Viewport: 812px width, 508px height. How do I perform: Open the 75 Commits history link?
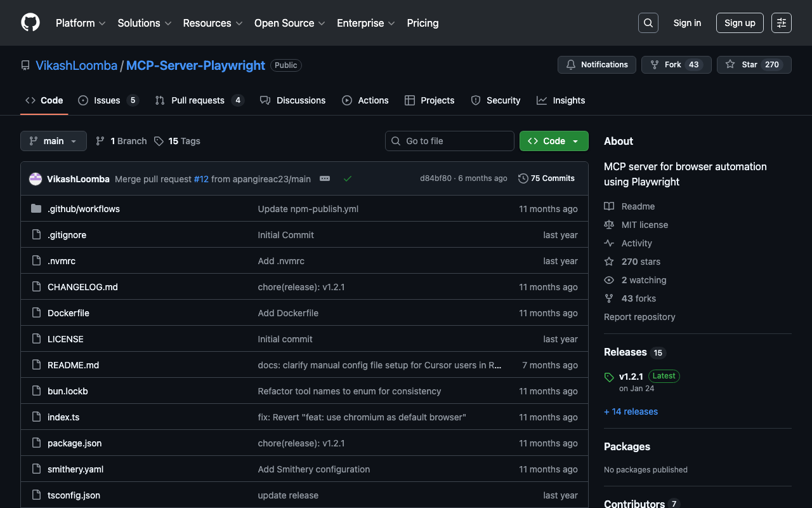[x=546, y=178]
